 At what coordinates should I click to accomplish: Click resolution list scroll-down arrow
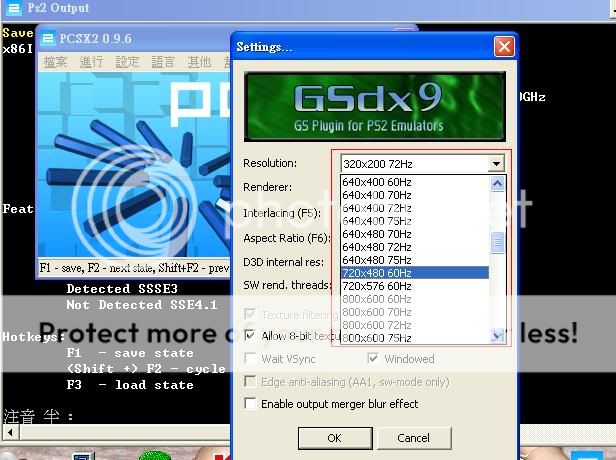pos(497,335)
